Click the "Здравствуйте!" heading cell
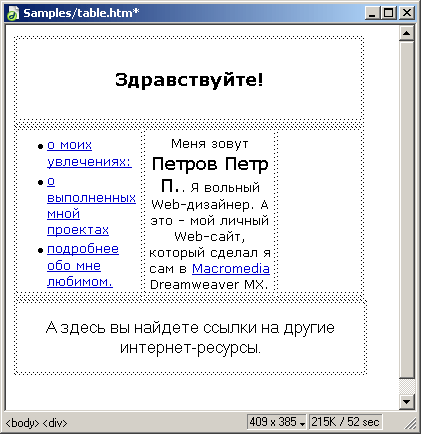 tap(189, 79)
